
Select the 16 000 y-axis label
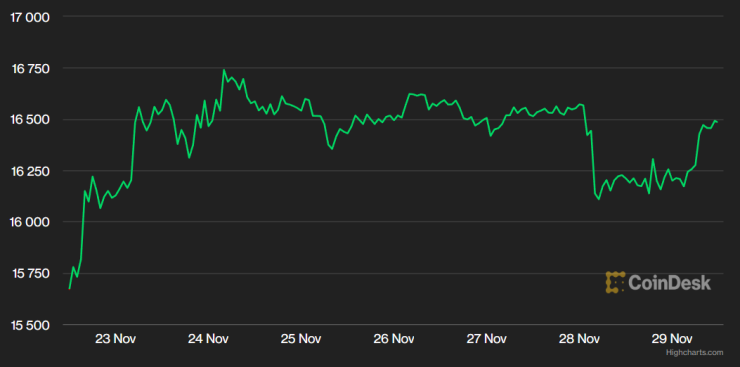30,222
